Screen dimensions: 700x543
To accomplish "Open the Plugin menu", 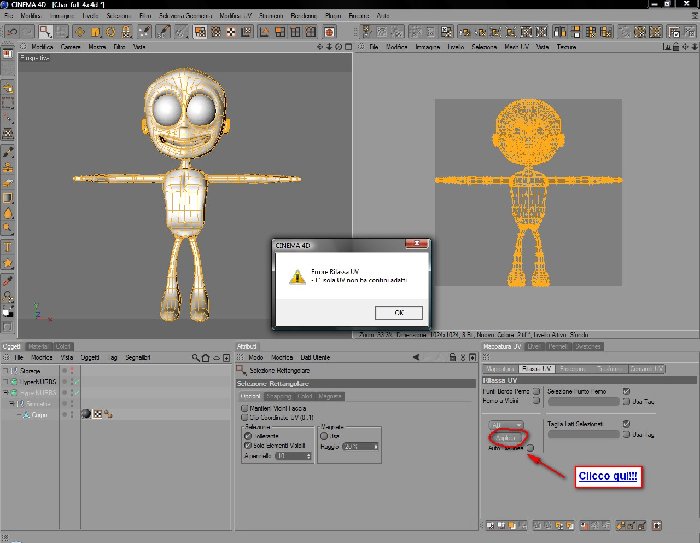I will coord(333,16).
